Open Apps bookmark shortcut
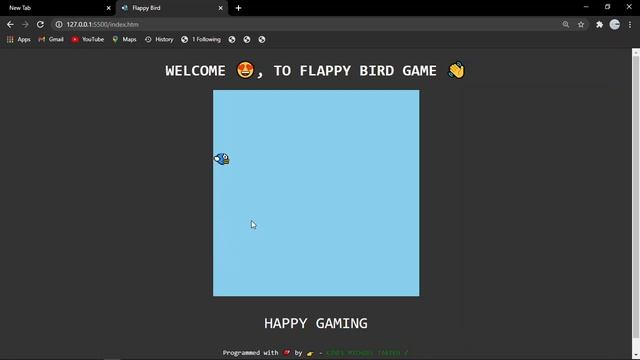640x360 pixels. (19, 40)
